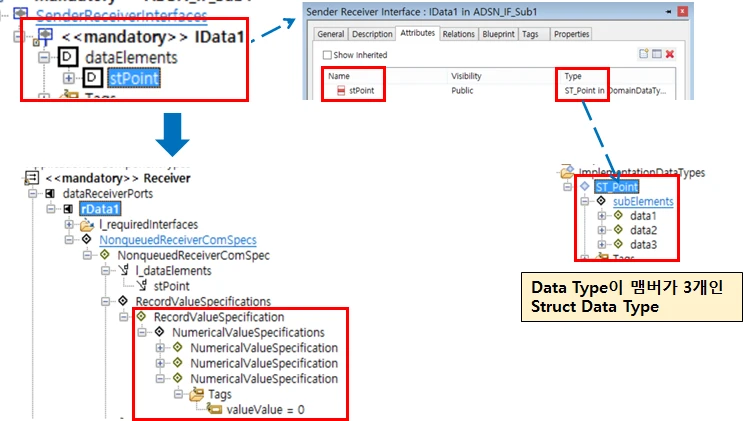Select the stPoint attribute row

tap(498, 91)
